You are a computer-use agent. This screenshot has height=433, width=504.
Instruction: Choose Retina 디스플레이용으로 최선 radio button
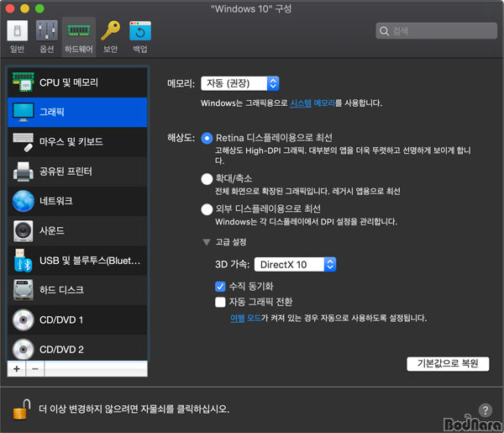207,139
